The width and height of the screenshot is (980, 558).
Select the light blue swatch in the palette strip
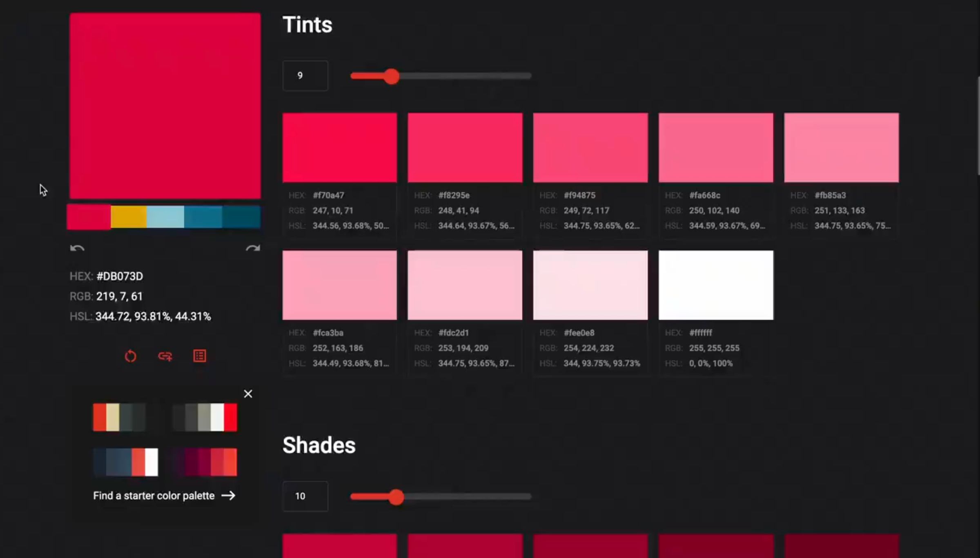point(165,217)
